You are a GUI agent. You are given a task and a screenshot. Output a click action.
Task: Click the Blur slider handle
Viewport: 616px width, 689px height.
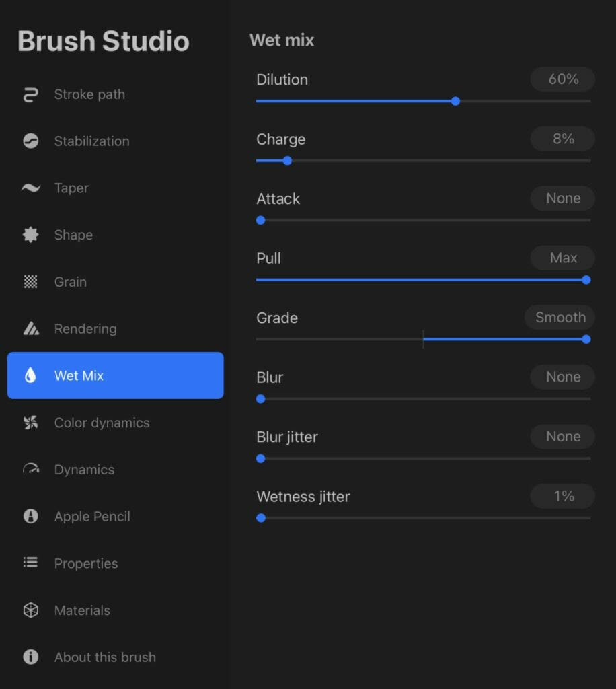(261, 399)
